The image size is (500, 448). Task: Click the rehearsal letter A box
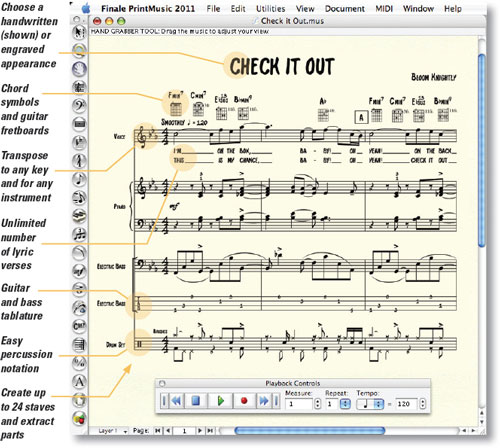[x=361, y=117]
